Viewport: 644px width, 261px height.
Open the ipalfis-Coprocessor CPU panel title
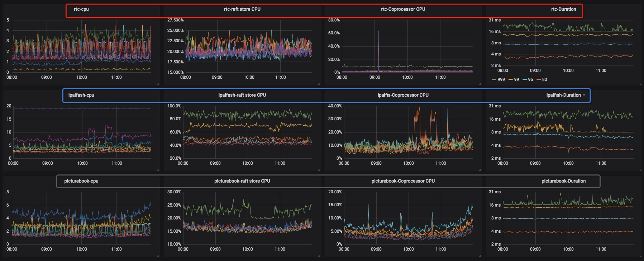point(403,95)
